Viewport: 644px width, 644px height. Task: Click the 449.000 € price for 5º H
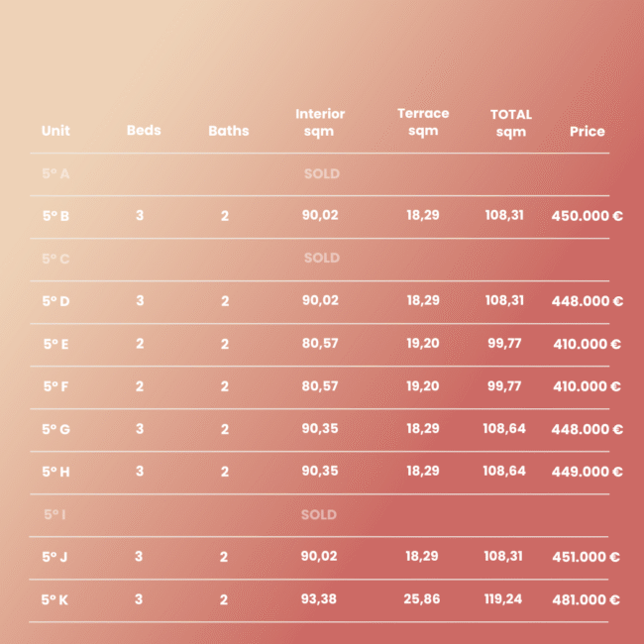587,472
